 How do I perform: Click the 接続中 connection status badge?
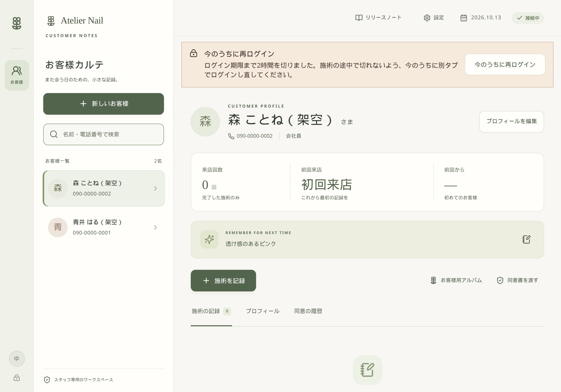pyautogui.click(x=528, y=18)
